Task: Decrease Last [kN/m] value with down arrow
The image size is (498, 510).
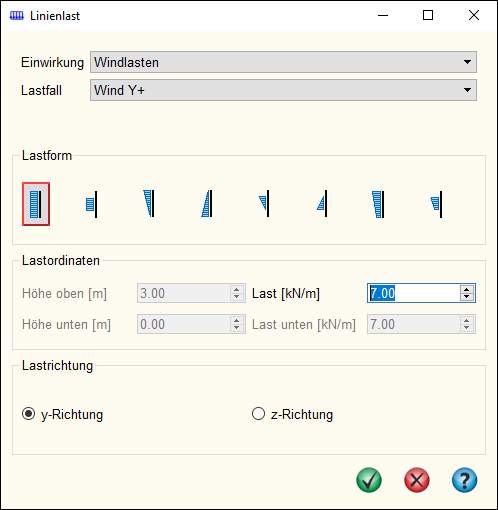Action: coord(467,297)
